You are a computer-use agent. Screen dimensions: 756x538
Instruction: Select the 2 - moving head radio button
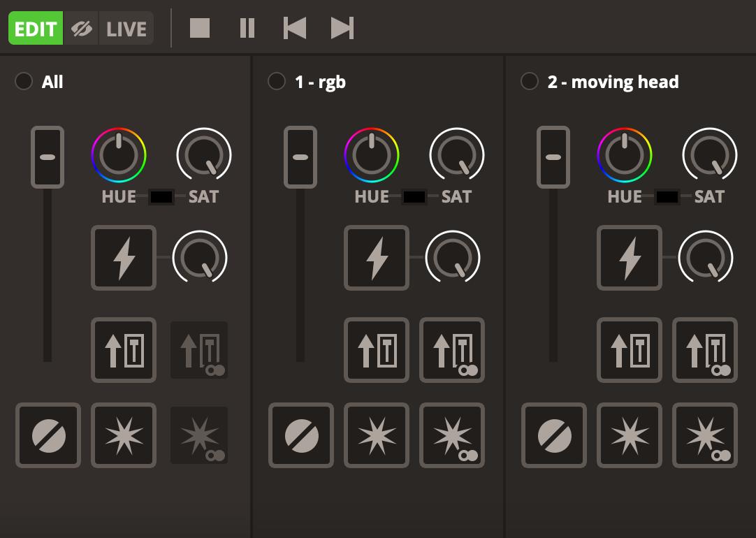click(530, 82)
